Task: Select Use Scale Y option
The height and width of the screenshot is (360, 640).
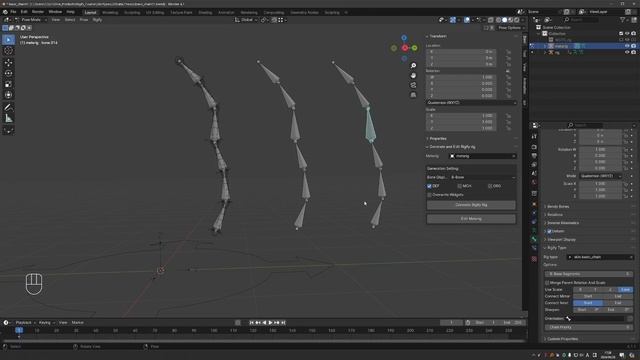Action: 595,290
